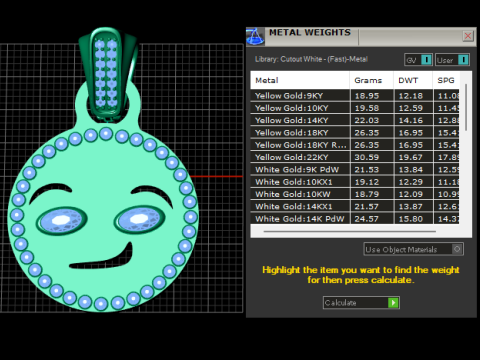The image size is (480, 360).
Task: Click the 21.53 grams value
Action: 367,170
